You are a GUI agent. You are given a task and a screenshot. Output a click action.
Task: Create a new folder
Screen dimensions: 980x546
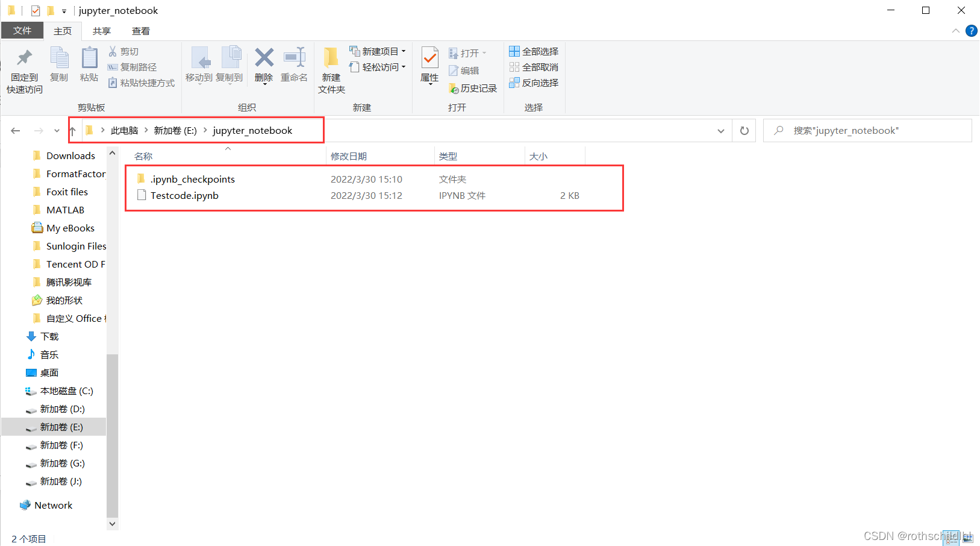point(331,71)
